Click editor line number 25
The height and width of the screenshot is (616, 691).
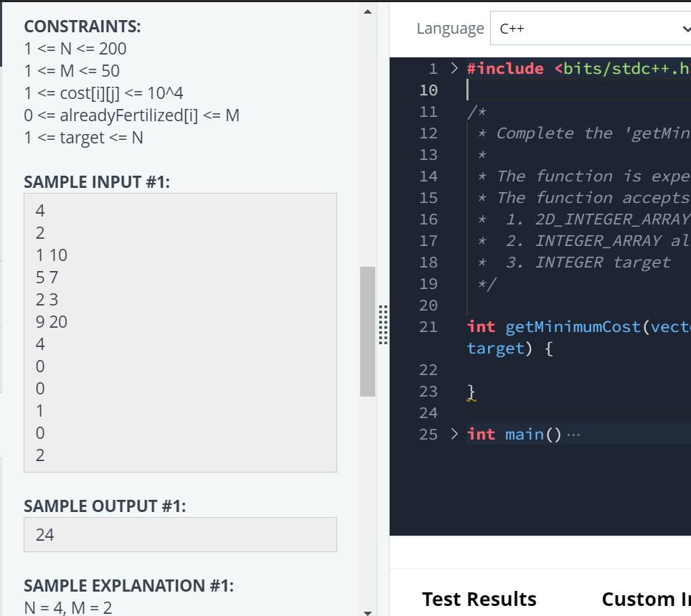pos(428,434)
